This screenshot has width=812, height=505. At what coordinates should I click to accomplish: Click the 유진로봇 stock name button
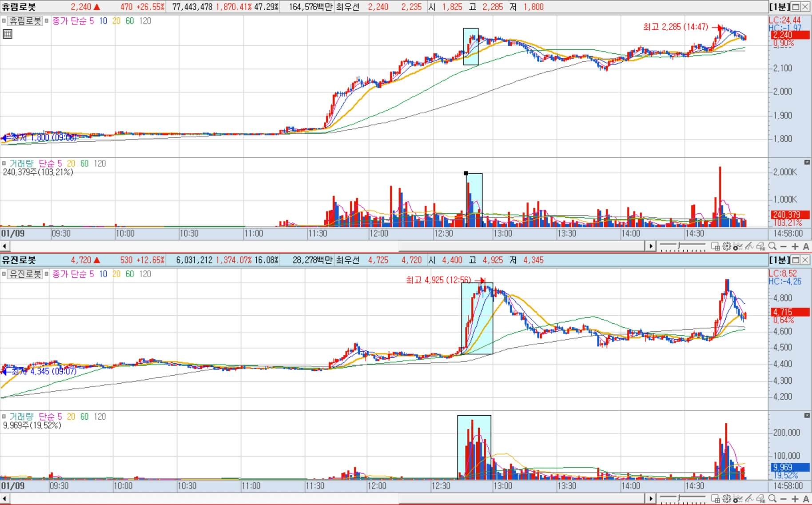pos(25,274)
